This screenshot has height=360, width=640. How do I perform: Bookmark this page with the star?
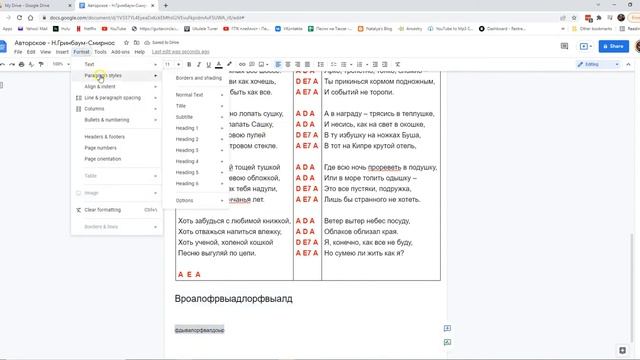[x=574, y=18]
